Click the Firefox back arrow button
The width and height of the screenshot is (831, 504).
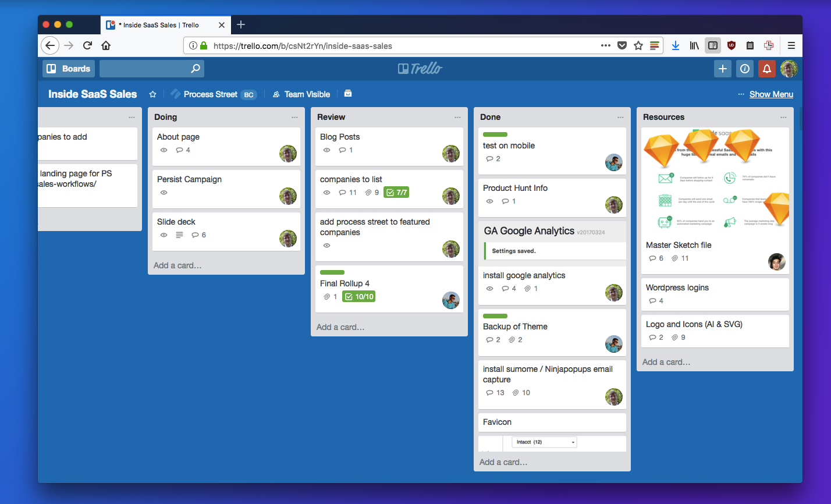point(50,45)
